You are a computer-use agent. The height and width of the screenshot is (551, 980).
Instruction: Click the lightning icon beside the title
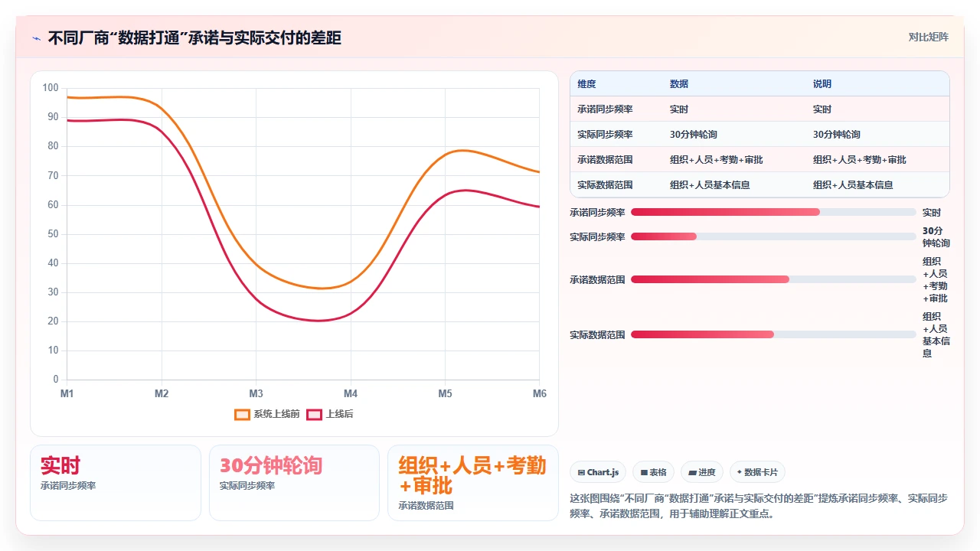point(36,38)
